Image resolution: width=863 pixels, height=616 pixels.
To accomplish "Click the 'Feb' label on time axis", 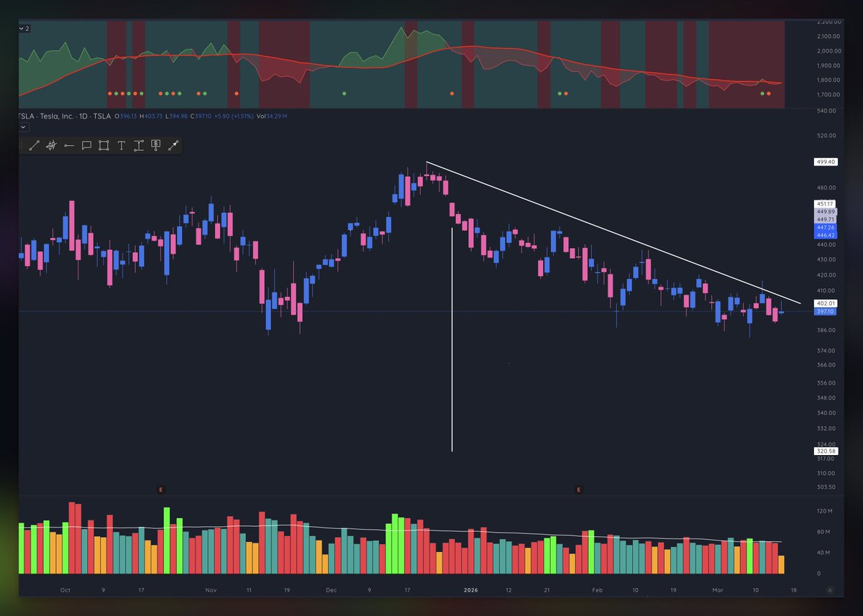I will point(598,590).
